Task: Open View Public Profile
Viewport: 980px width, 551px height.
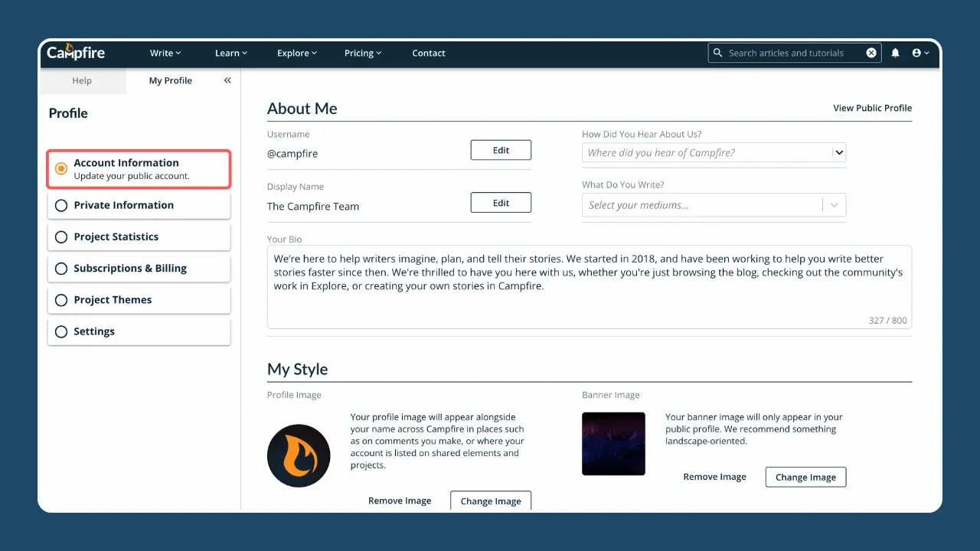Action: pos(873,108)
